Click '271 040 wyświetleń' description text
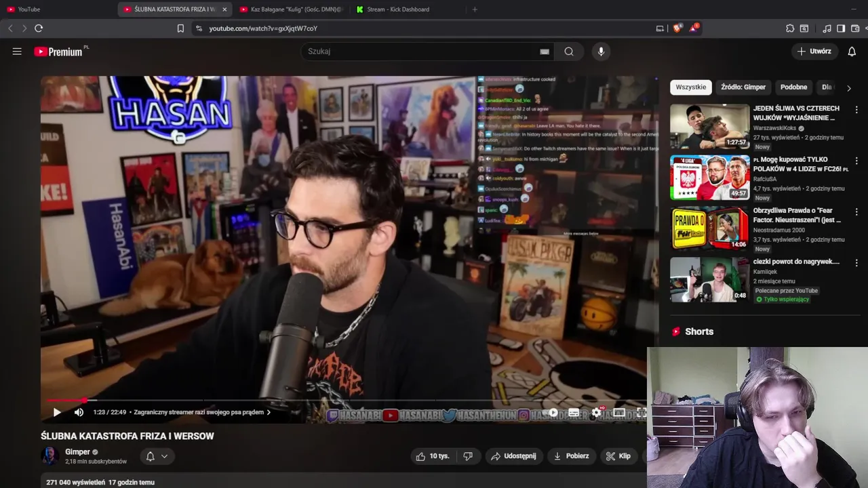The height and width of the screenshot is (488, 868). (x=75, y=483)
